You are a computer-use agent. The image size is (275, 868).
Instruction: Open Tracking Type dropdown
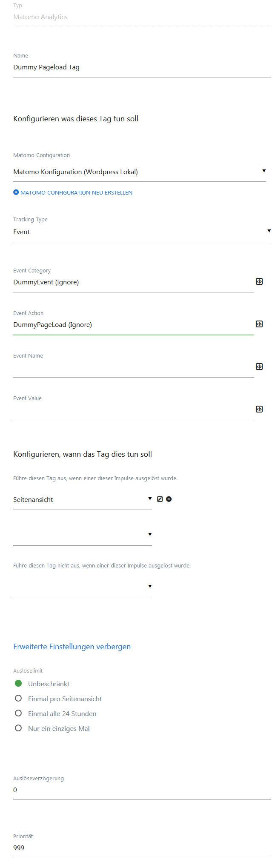(142, 232)
